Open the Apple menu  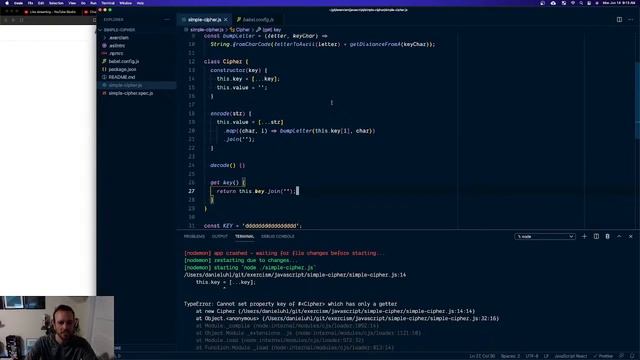click(x=7, y=3)
